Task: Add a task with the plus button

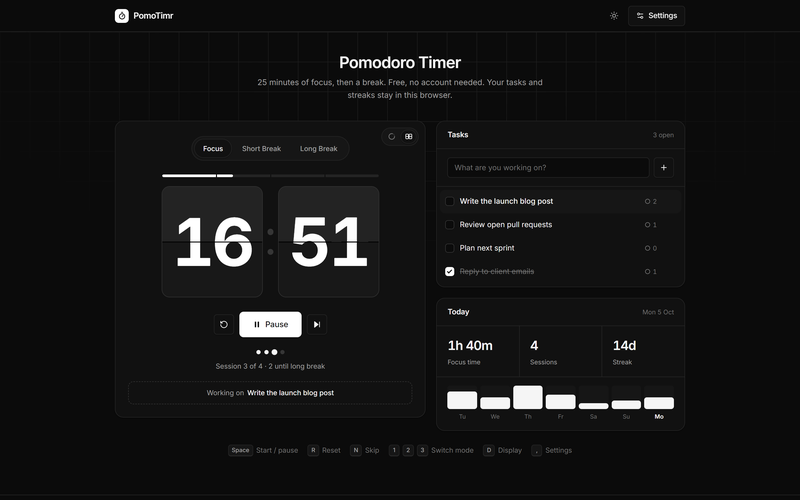Action: 664,167
